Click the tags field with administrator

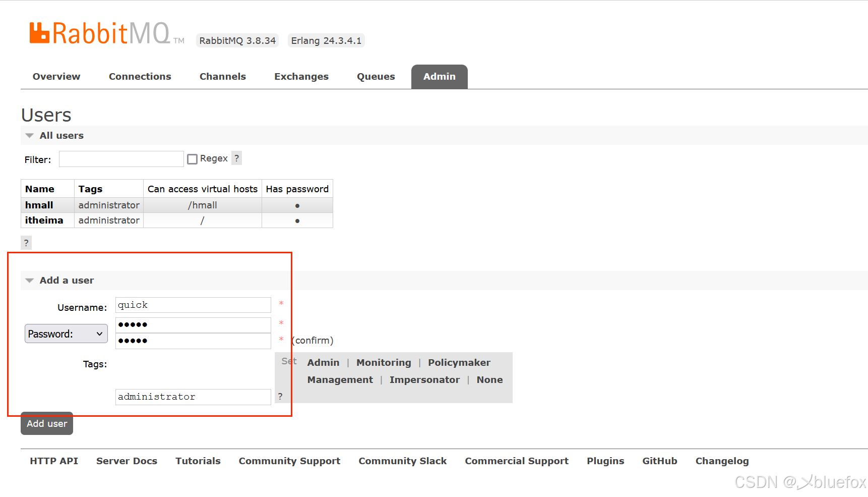click(x=193, y=397)
